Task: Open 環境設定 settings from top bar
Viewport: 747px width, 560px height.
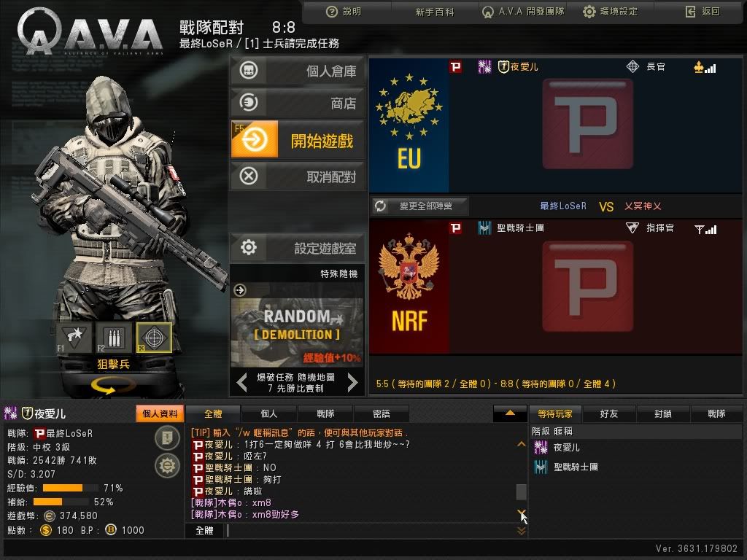Action: click(x=611, y=12)
